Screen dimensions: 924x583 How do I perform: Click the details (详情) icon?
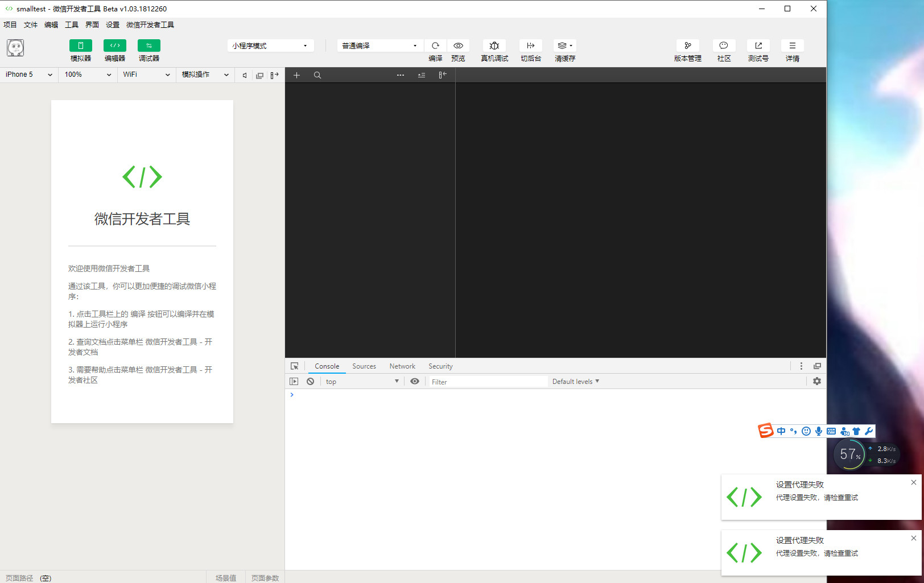point(792,46)
